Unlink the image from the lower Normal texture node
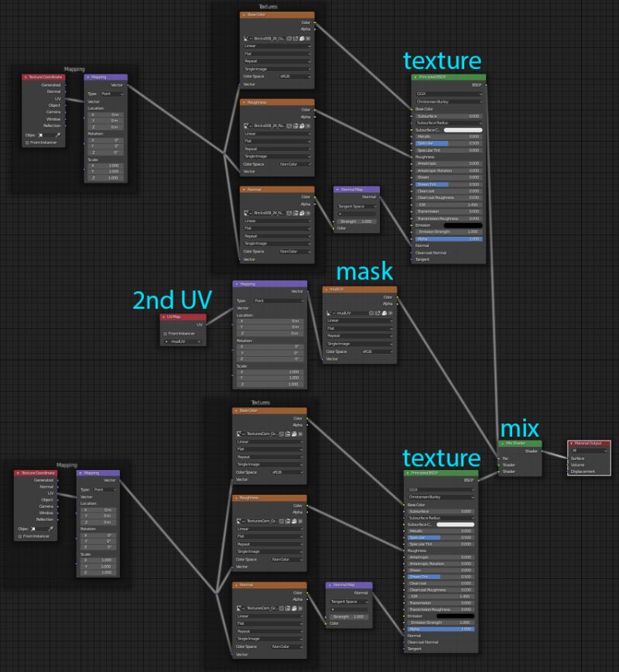Screen dimensions: 619x672 tap(299, 609)
